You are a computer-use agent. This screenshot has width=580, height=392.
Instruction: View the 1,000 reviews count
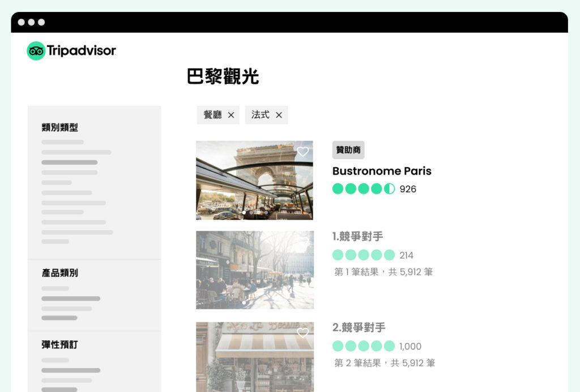410,346
